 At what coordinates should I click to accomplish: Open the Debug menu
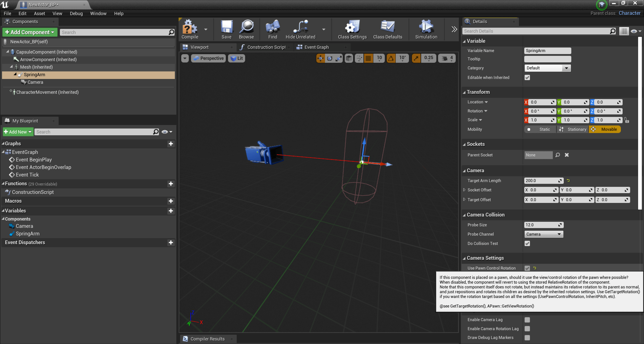pyautogui.click(x=76, y=13)
